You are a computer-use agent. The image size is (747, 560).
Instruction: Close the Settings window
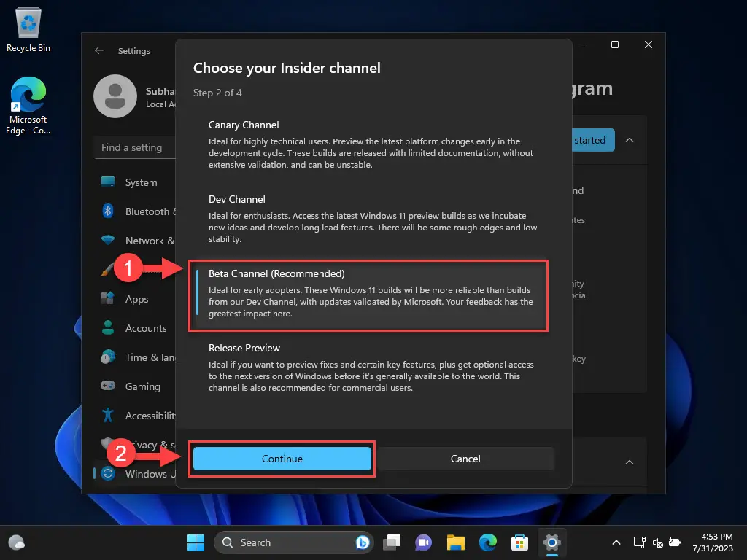point(649,44)
